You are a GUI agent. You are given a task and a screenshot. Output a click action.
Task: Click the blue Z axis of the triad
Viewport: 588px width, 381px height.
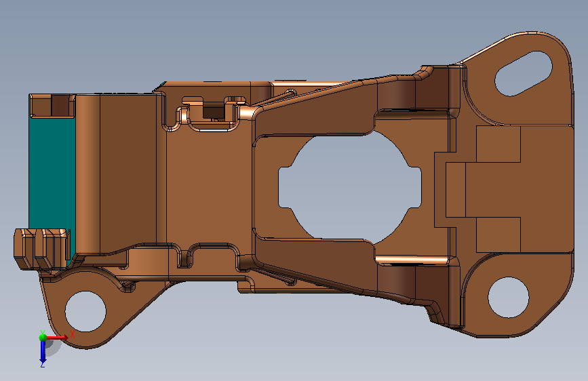click(x=43, y=353)
